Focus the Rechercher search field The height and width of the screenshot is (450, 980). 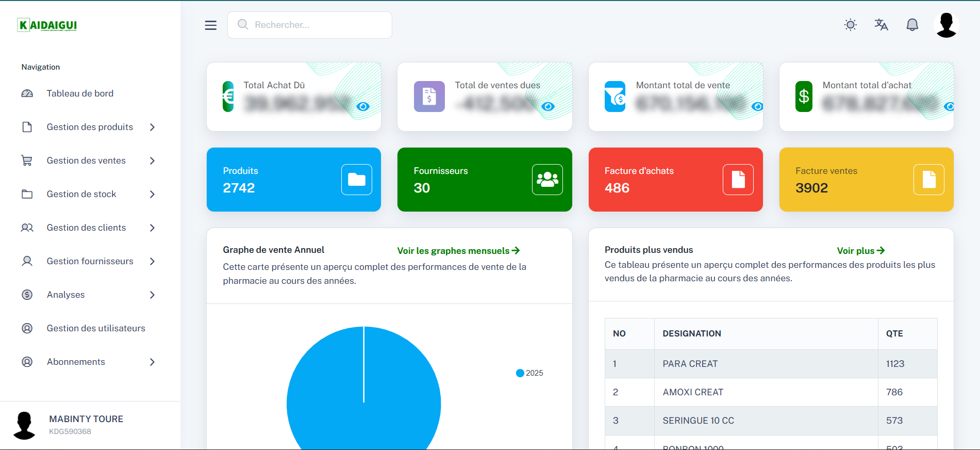[x=309, y=25]
